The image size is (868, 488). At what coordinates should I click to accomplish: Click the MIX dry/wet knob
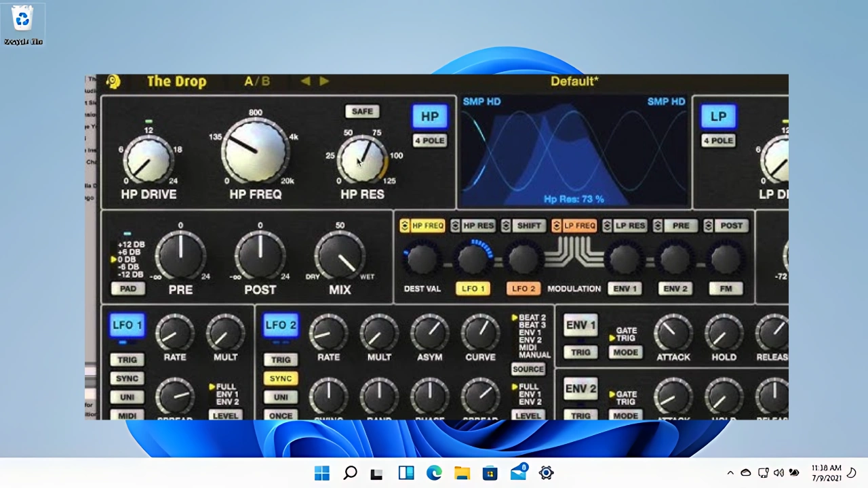(340, 257)
